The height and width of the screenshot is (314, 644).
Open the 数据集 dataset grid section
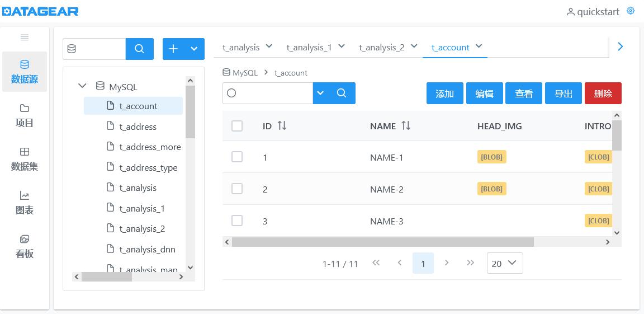coord(25,159)
